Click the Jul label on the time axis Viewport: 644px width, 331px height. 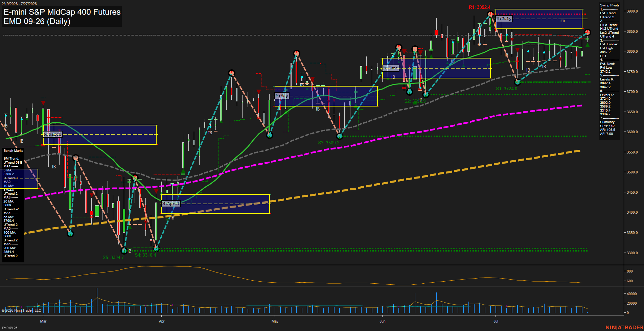(x=496, y=321)
